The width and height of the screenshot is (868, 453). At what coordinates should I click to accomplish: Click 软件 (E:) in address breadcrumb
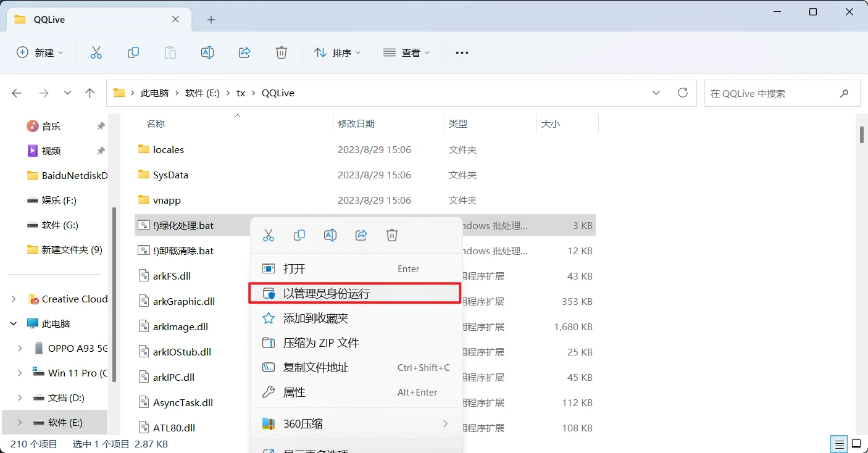tap(202, 93)
